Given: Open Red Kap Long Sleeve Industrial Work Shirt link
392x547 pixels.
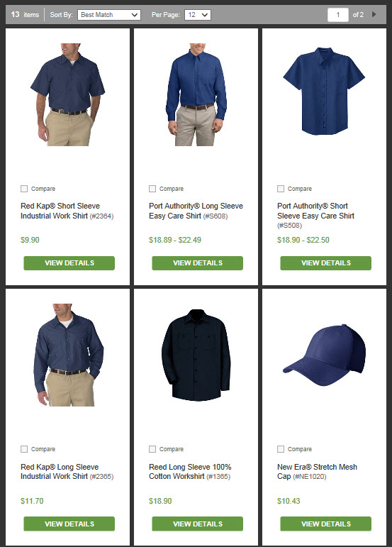Looking at the screenshot, I should [x=60, y=471].
